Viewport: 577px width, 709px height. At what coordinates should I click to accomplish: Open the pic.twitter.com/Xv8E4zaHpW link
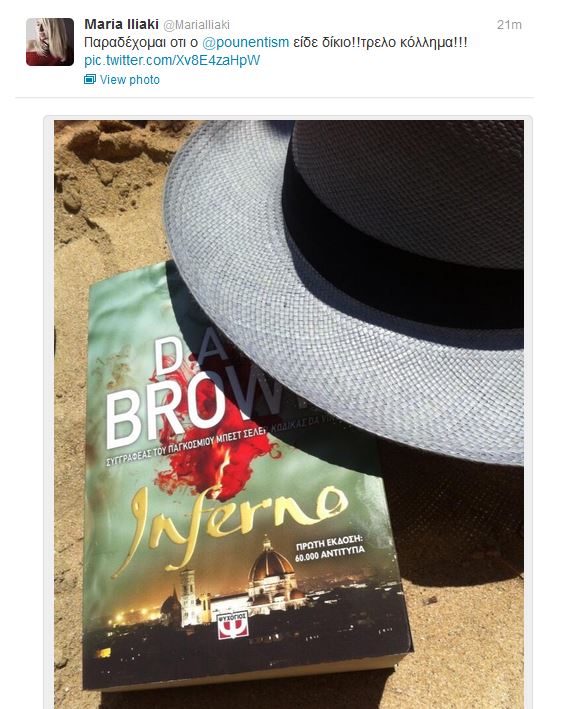tap(172, 61)
